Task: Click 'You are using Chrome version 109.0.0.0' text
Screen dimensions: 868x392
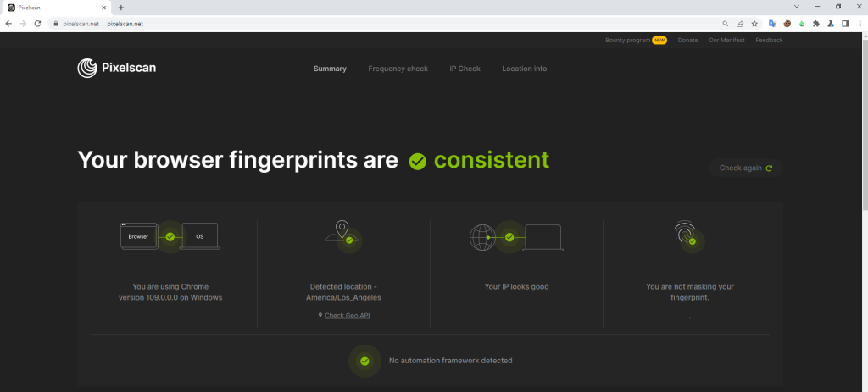Action: pyautogui.click(x=170, y=292)
